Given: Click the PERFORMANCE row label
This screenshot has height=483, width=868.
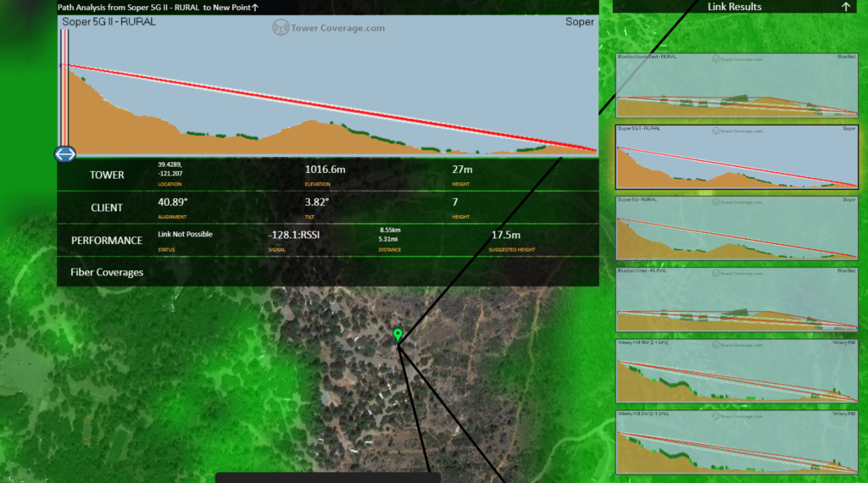Looking at the screenshot, I should 107,240.
